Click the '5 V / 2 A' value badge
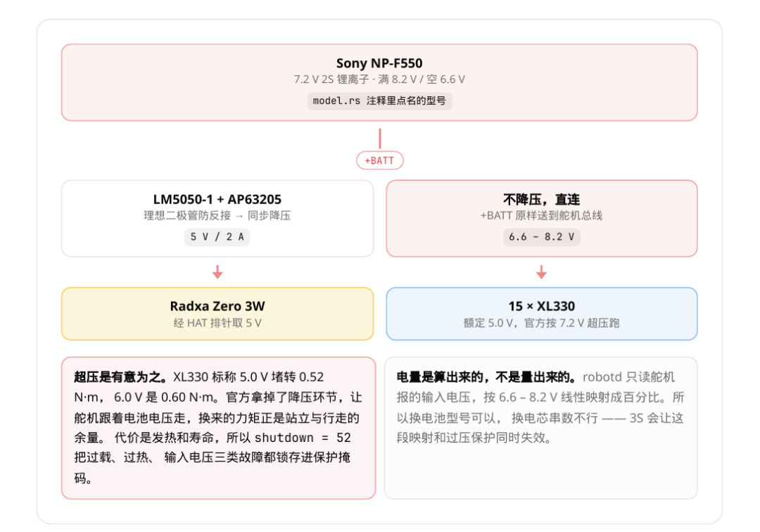 217,237
